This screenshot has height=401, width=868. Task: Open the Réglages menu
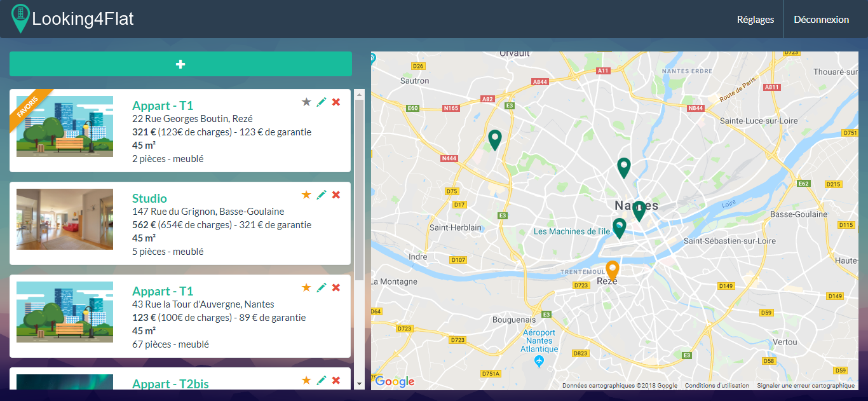click(x=755, y=20)
